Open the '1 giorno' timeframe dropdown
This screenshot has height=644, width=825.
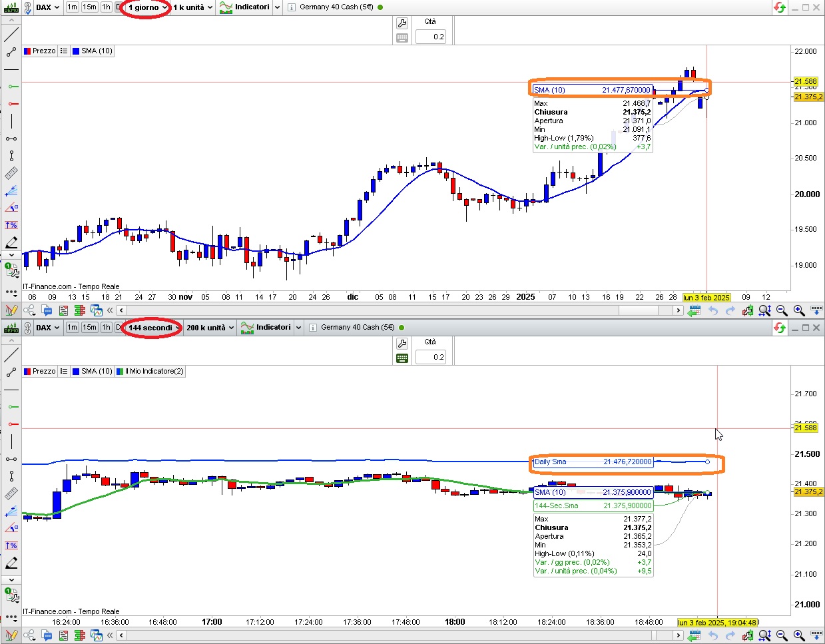click(148, 7)
